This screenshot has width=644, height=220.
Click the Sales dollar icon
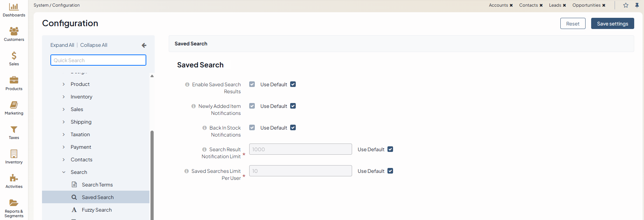coord(14,56)
